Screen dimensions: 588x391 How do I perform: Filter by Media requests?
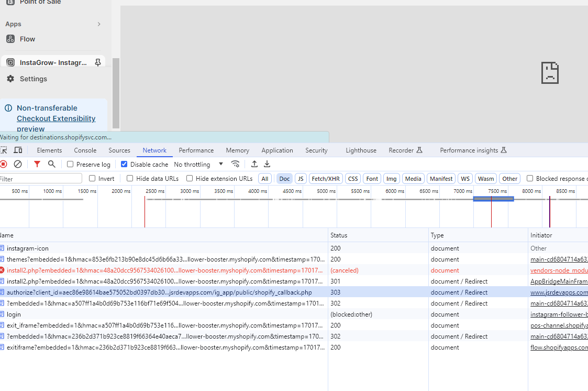pyautogui.click(x=413, y=179)
